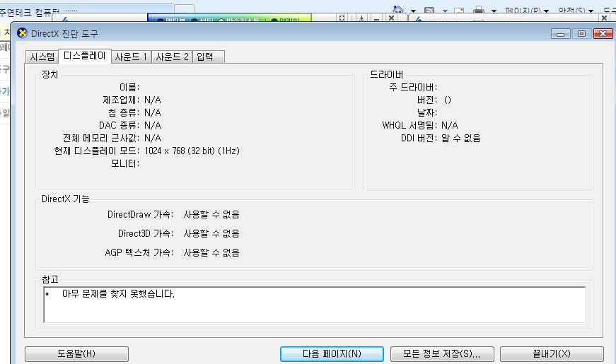Image resolution: width=616 pixels, height=364 pixels.
Task: Click the fullscreen icon in the background panel
Action: pos(342,18)
